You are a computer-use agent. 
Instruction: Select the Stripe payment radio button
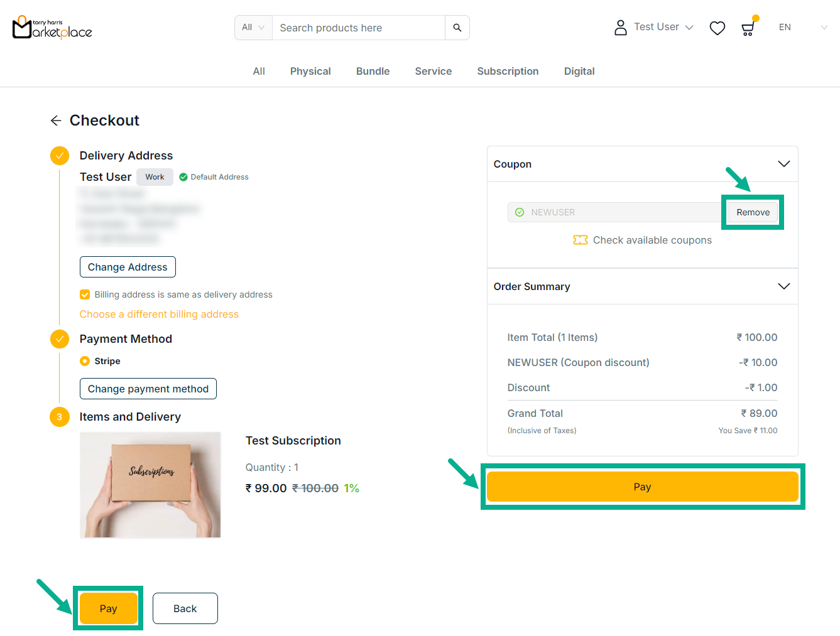[85, 361]
